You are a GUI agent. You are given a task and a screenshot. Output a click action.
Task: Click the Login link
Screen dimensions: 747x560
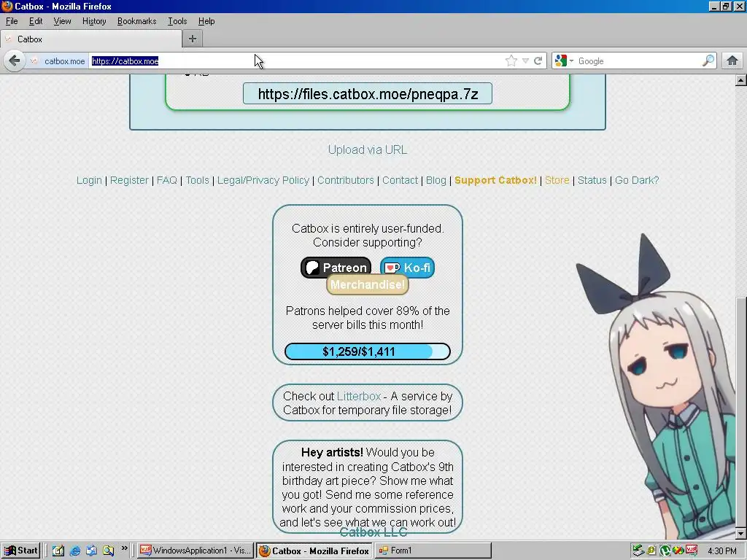click(89, 180)
